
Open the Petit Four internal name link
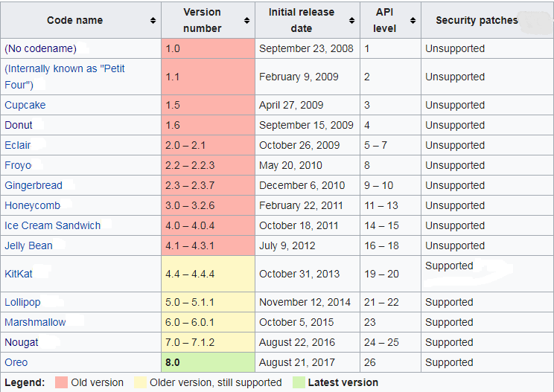click(64, 77)
